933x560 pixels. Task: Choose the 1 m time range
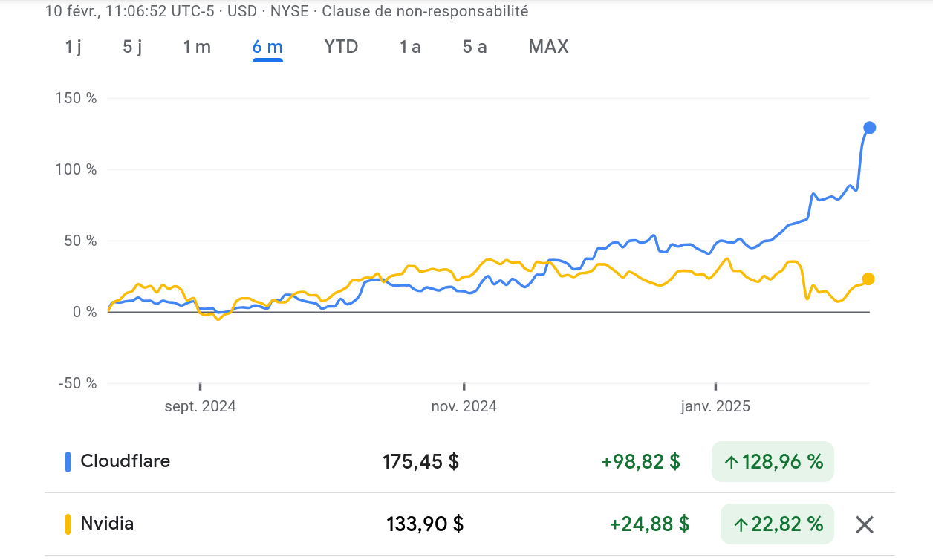tap(197, 47)
